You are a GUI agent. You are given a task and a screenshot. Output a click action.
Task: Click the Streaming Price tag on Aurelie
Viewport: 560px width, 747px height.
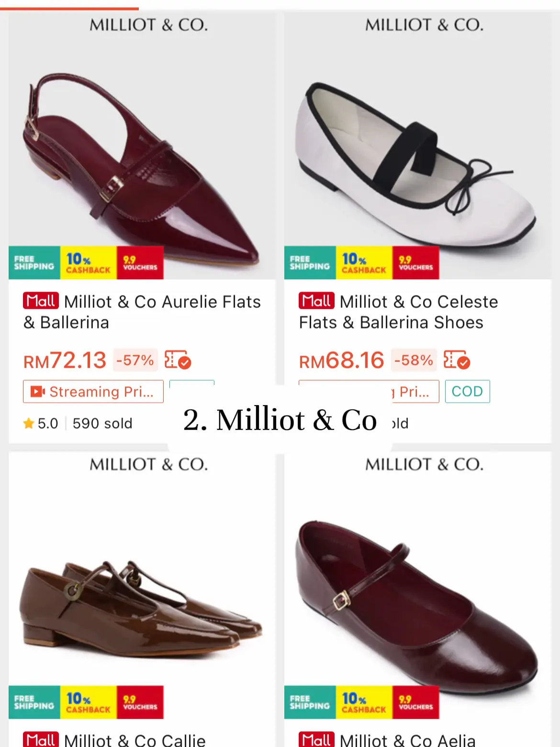pos(93,392)
